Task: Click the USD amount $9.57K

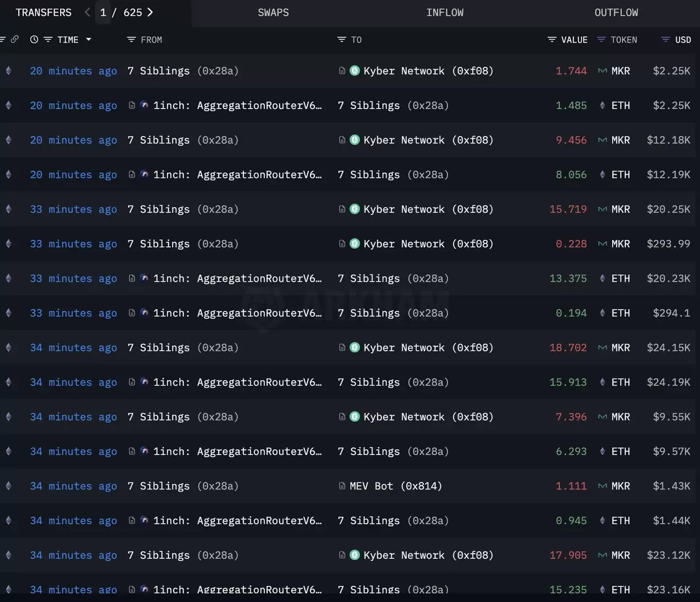Action: (x=671, y=452)
